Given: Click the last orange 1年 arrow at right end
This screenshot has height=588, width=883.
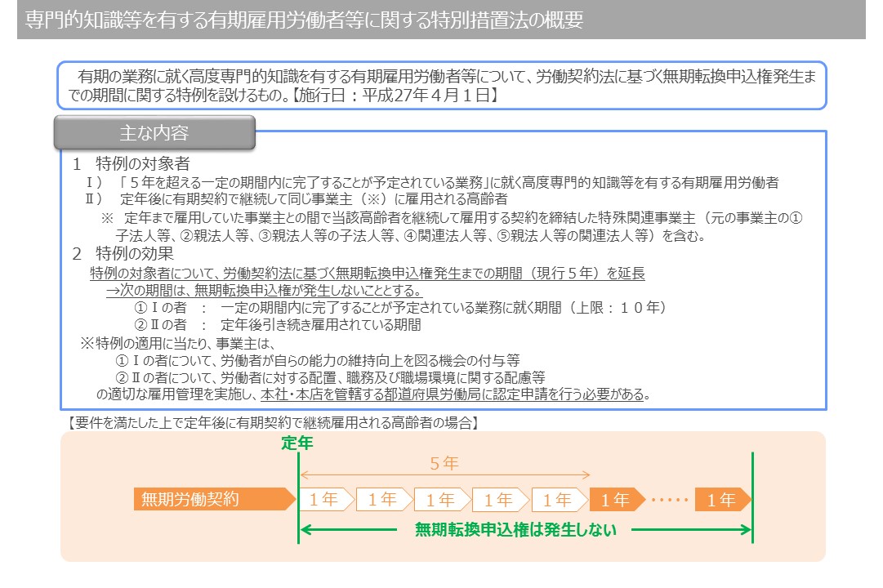Looking at the screenshot, I should (x=722, y=499).
